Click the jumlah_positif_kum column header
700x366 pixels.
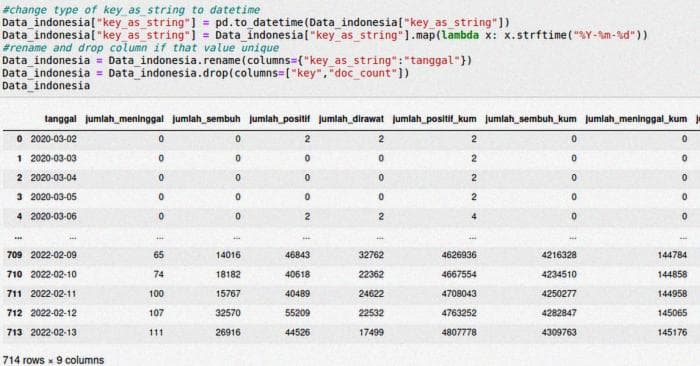click(x=434, y=119)
